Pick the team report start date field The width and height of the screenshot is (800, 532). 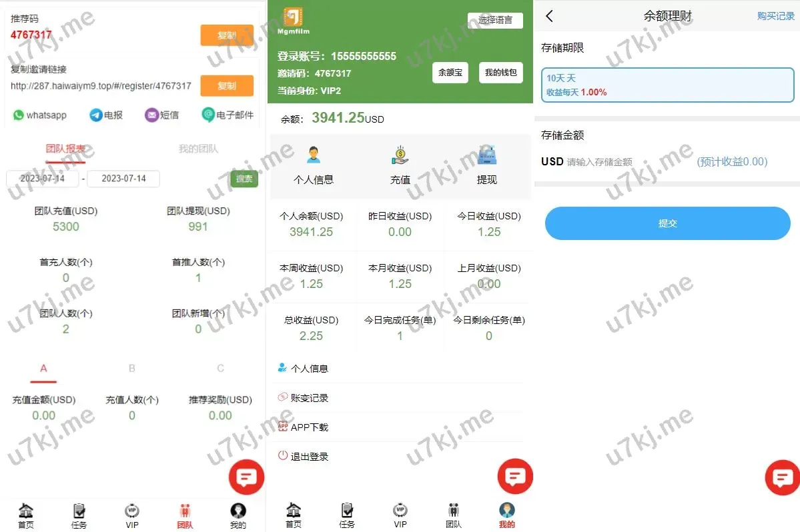tap(43, 179)
